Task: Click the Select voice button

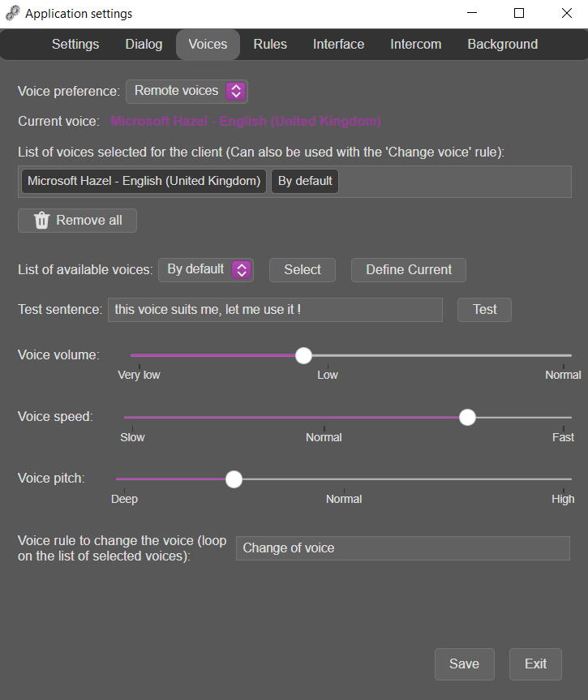Action: click(303, 269)
